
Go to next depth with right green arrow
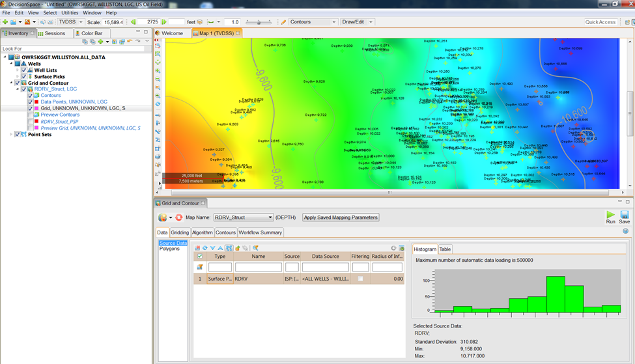point(164,22)
